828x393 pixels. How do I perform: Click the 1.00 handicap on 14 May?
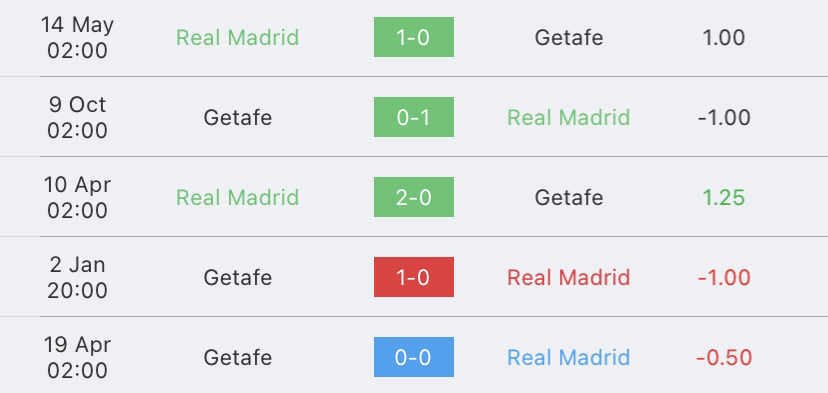723,38
